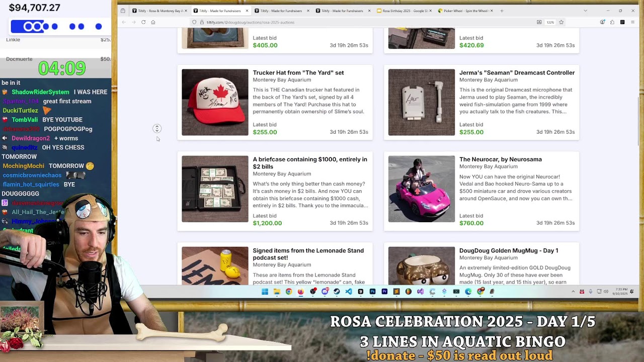The width and height of the screenshot is (644, 362).
Task: Click the red trucker hat thumbnail
Action: click(215, 102)
